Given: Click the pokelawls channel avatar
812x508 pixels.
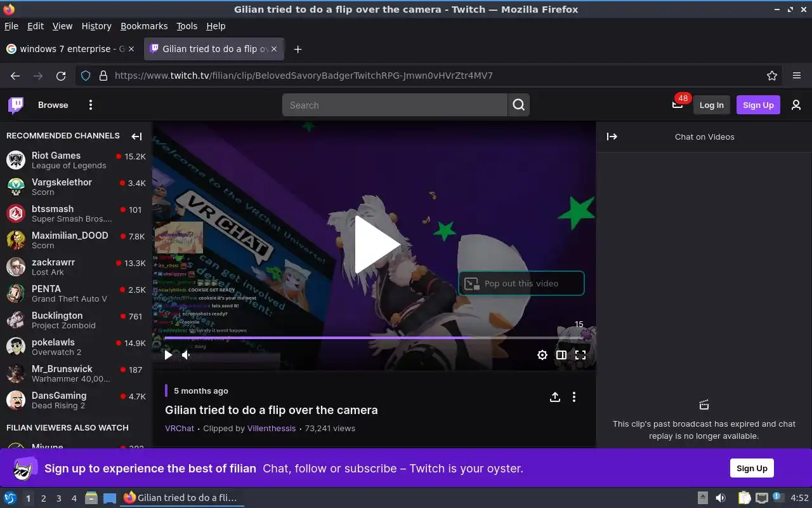Looking at the screenshot, I should 16,347.
